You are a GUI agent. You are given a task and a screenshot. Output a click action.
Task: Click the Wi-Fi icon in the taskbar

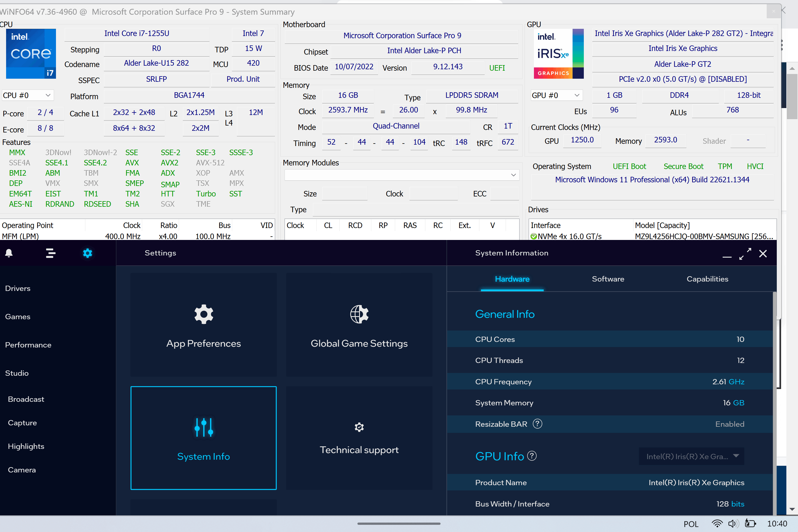tap(717, 523)
